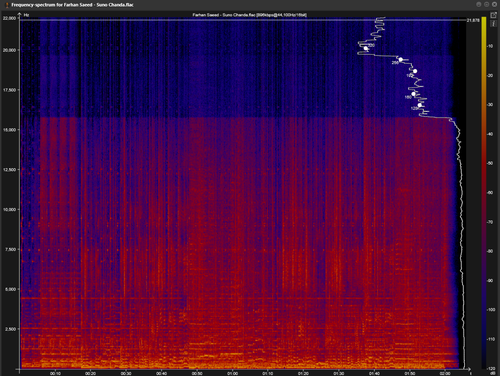Click the 01:30 time axis label
This screenshot has height=376, width=500.
[x=339, y=373]
